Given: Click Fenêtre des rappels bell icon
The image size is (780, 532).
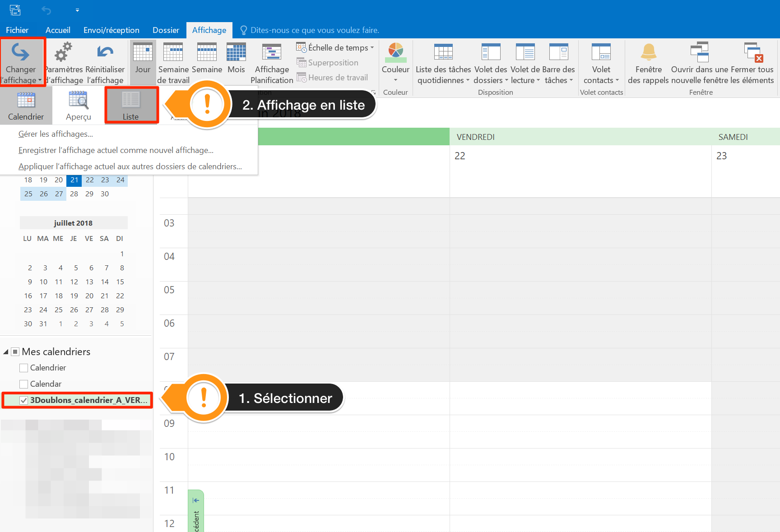Looking at the screenshot, I should pyautogui.click(x=648, y=53).
